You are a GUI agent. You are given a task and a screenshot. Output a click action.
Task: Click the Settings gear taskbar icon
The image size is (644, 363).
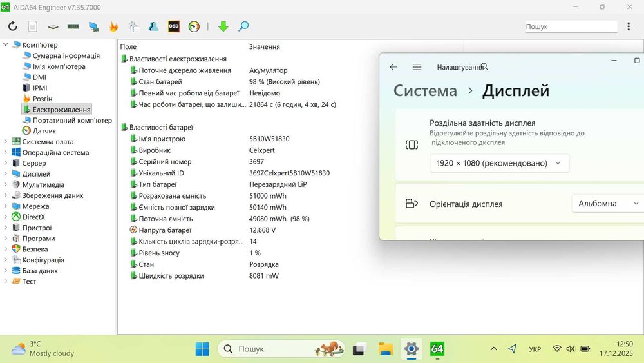click(x=411, y=349)
